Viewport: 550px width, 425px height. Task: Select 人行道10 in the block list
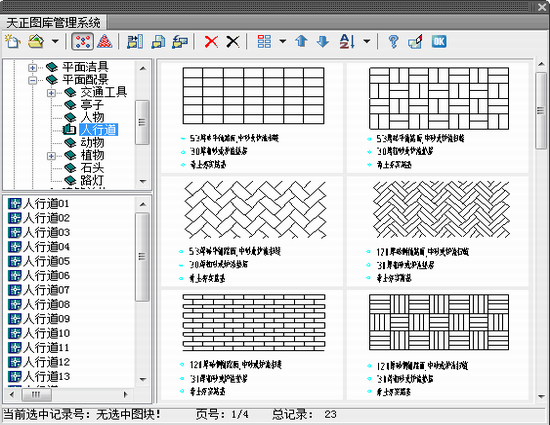pos(46,333)
